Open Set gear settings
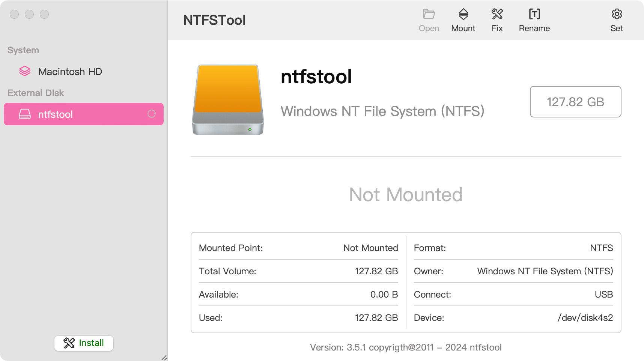This screenshot has width=644, height=361. (x=617, y=15)
